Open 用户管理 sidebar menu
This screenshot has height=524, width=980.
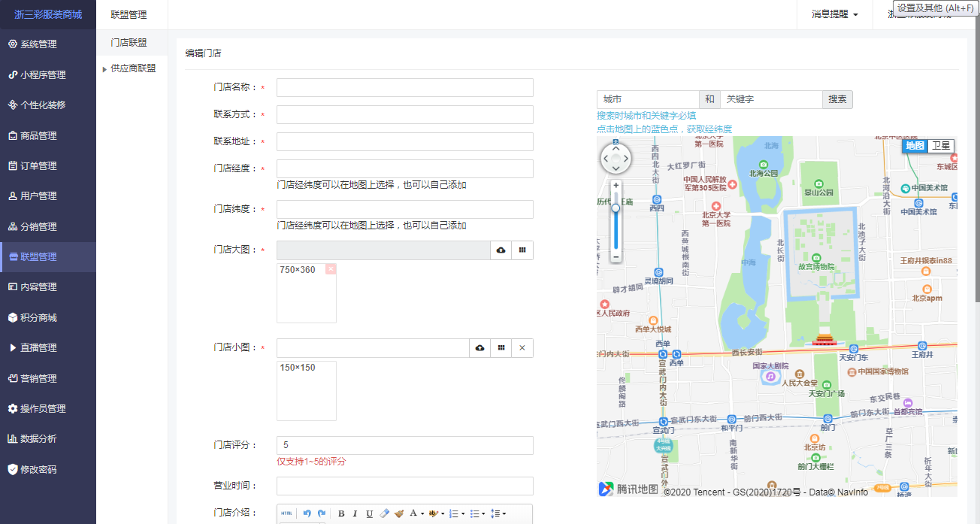coord(48,195)
